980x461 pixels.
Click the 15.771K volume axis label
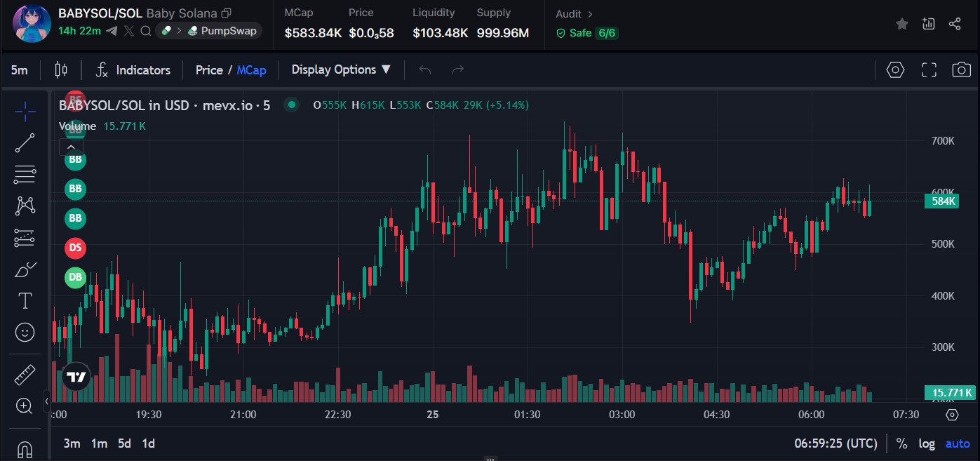click(950, 393)
